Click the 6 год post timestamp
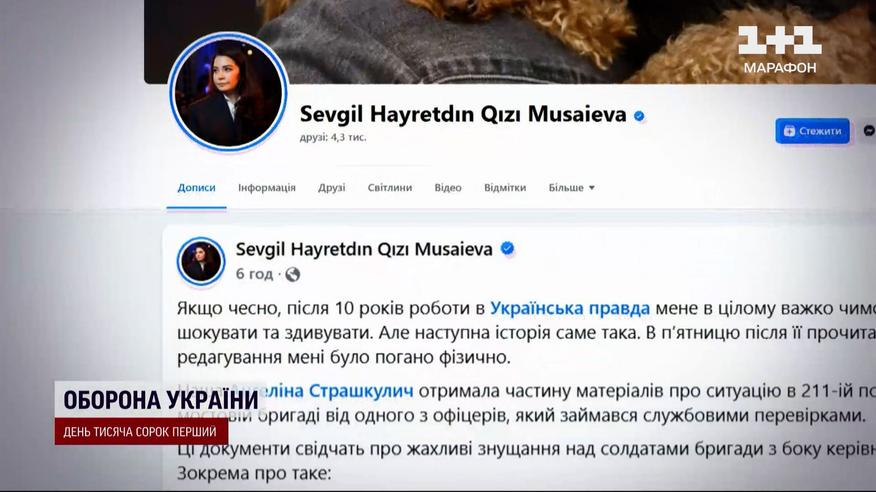 [x=254, y=274]
